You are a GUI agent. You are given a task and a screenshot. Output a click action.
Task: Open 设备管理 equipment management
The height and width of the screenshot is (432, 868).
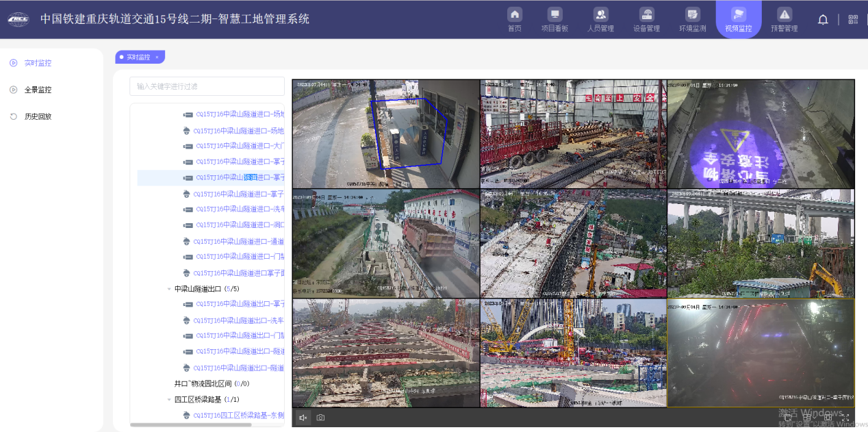646,19
